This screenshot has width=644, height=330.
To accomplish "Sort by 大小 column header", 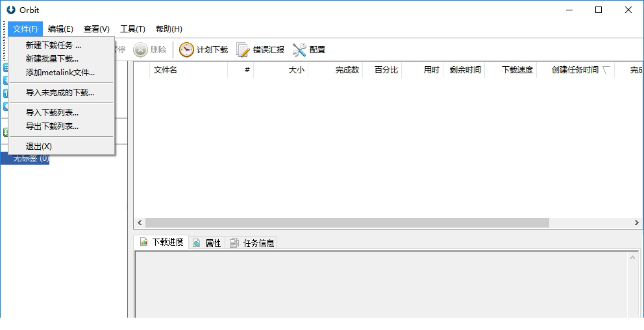I will pos(281,69).
